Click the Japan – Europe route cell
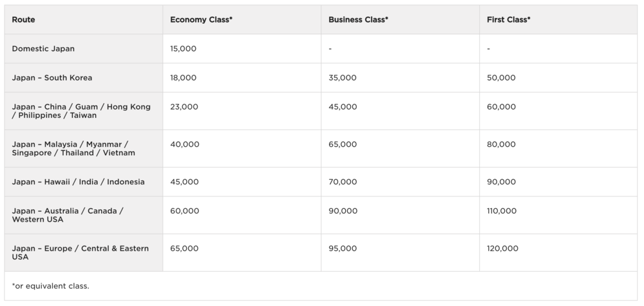This screenshot has height=306, width=644. point(80,253)
